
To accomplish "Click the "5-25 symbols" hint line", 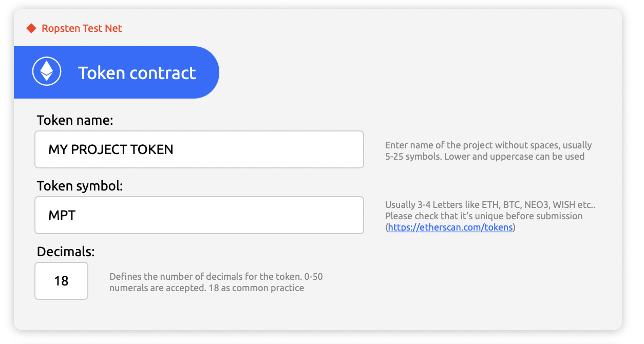I will pos(484,157).
